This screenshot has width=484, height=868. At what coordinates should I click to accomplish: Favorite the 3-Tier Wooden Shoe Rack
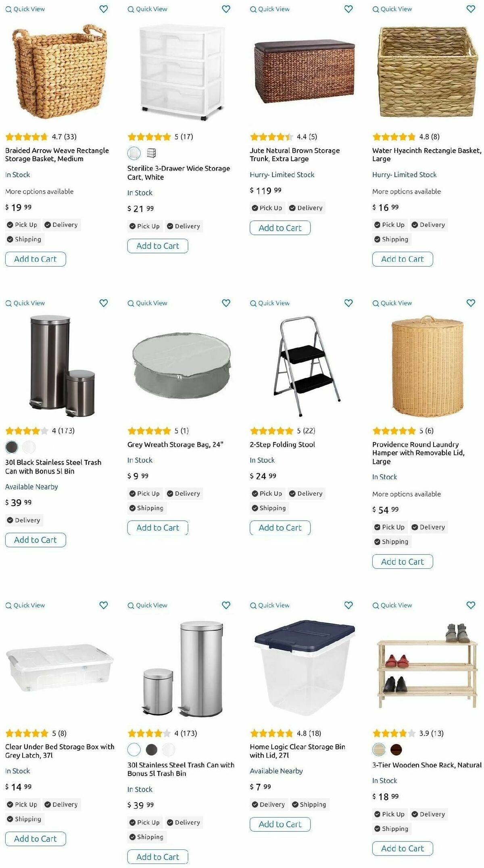(x=471, y=605)
